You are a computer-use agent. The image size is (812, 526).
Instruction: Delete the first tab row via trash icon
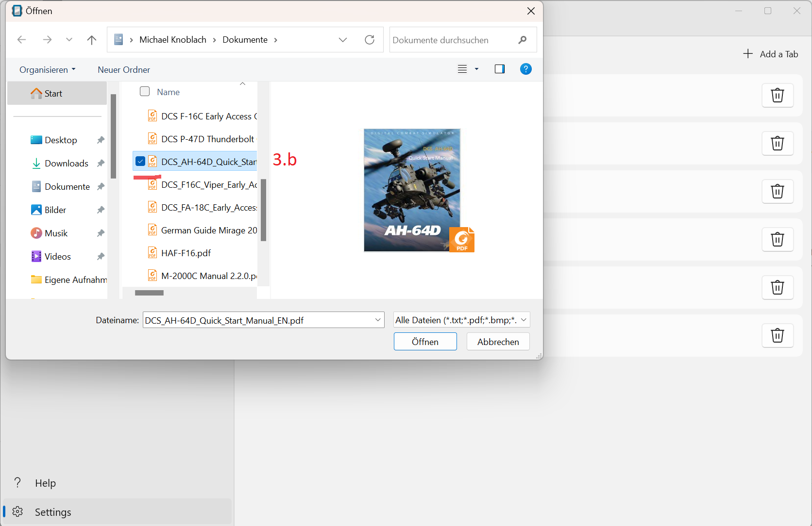[x=778, y=95]
